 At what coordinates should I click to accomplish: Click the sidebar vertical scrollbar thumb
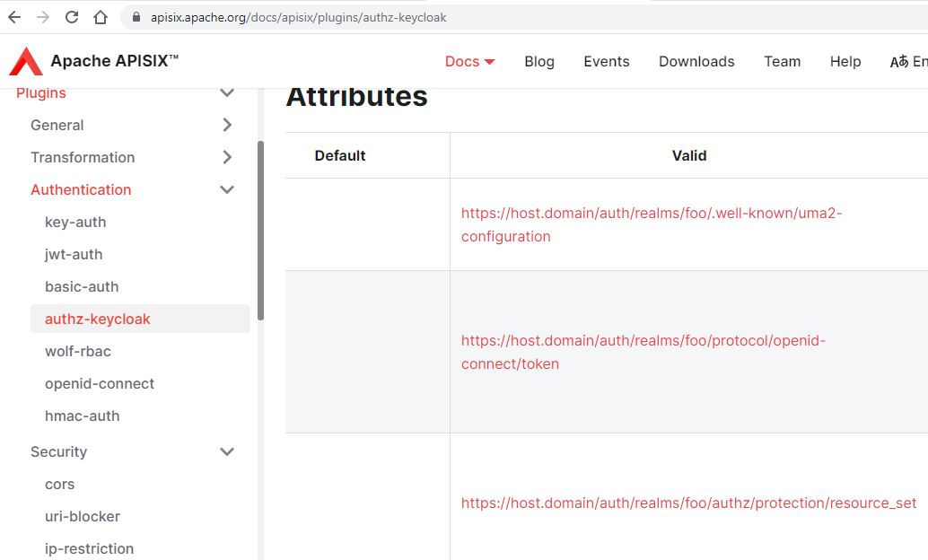260,231
